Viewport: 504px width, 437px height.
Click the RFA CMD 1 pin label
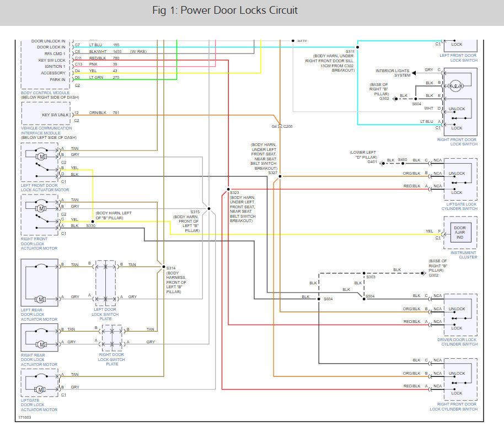pos(55,53)
